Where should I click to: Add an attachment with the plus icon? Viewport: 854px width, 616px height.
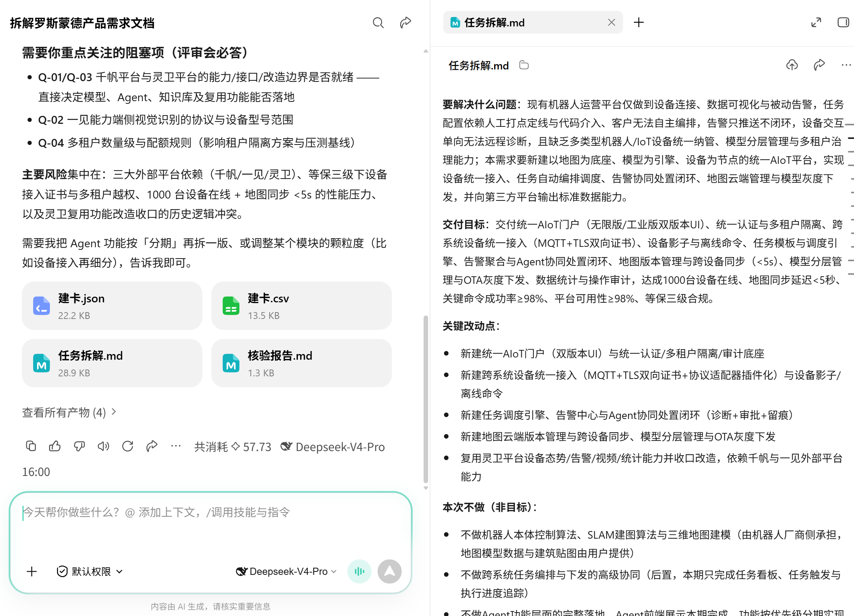point(32,571)
